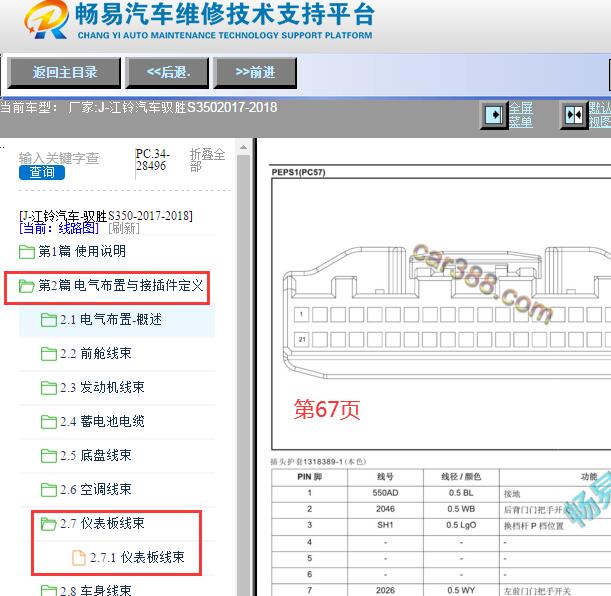Click the blue 查询 search button
This screenshot has height=596, width=611.
pyautogui.click(x=42, y=172)
